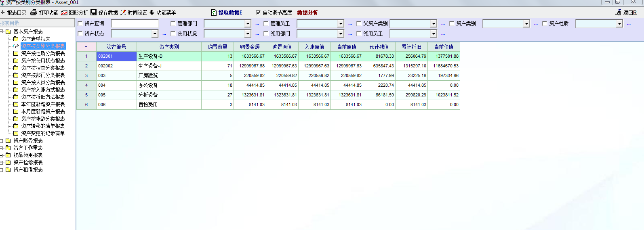Select 资产按部门分类报表 in report tree
The height and width of the screenshot is (230, 644).
(43, 75)
